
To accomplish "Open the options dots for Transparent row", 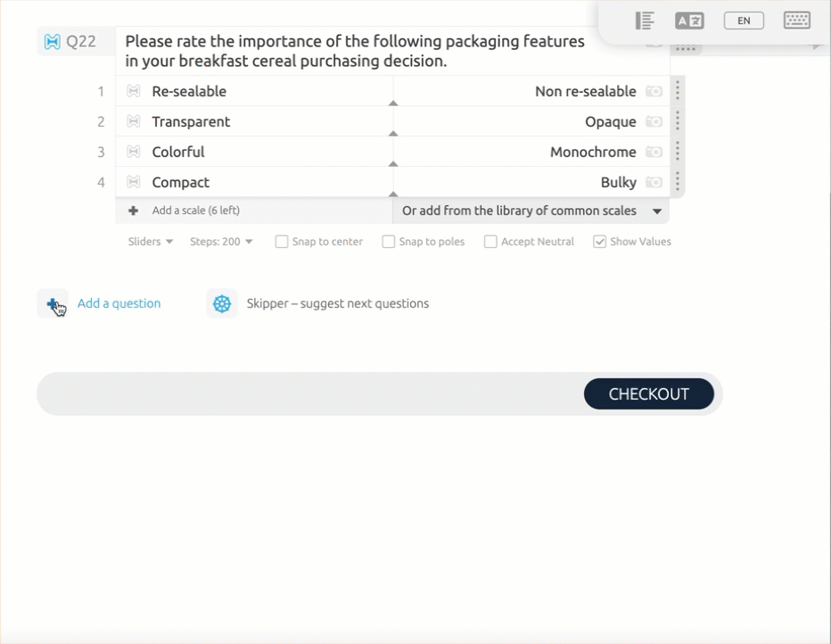I will [x=678, y=121].
